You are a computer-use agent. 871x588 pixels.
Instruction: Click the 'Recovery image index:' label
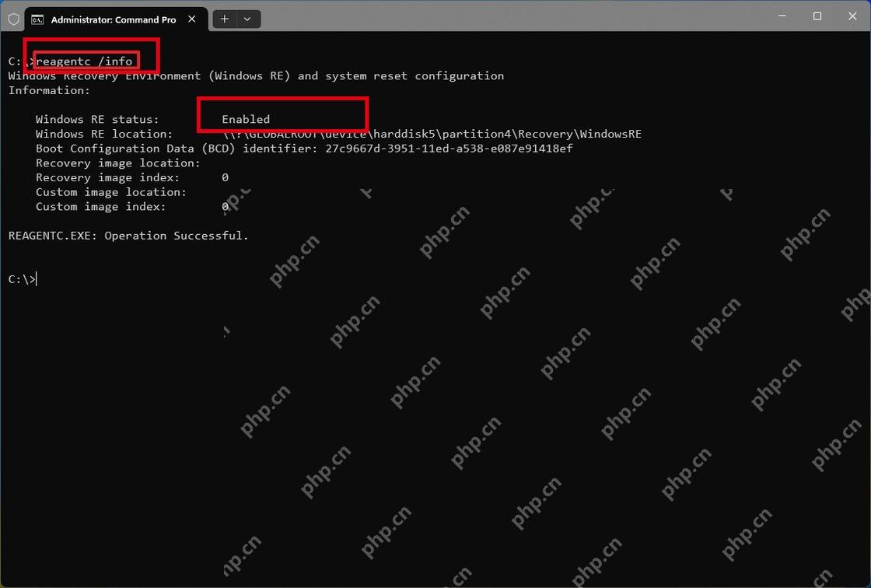(x=108, y=177)
